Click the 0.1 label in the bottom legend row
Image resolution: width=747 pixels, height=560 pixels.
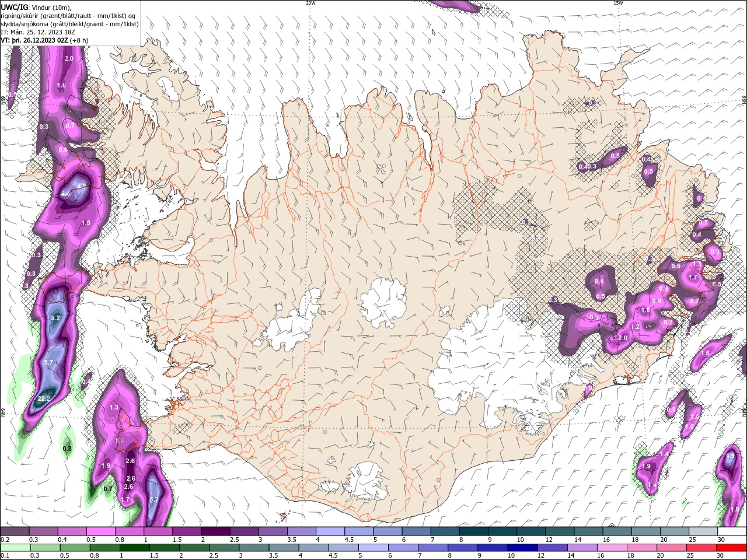tap(5, 555)
